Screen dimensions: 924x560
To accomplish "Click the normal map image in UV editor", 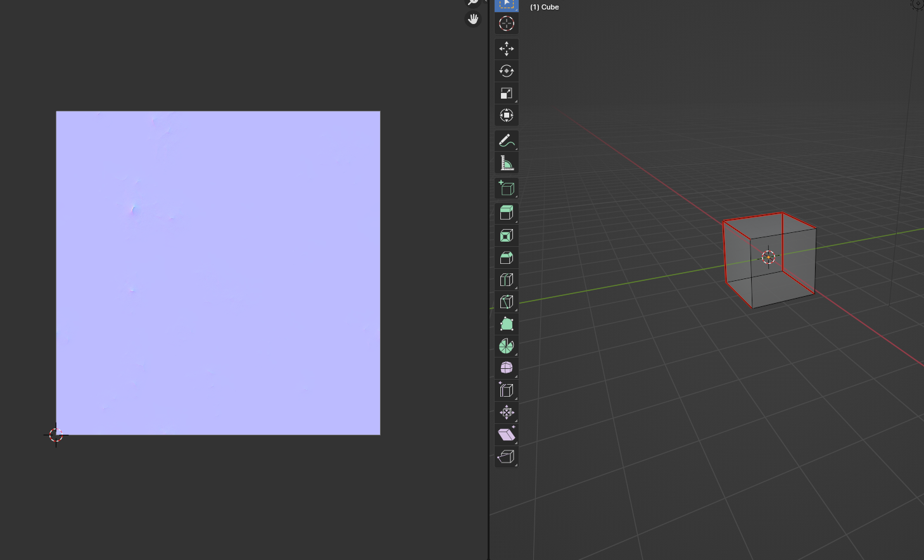I will pos(218,273).
